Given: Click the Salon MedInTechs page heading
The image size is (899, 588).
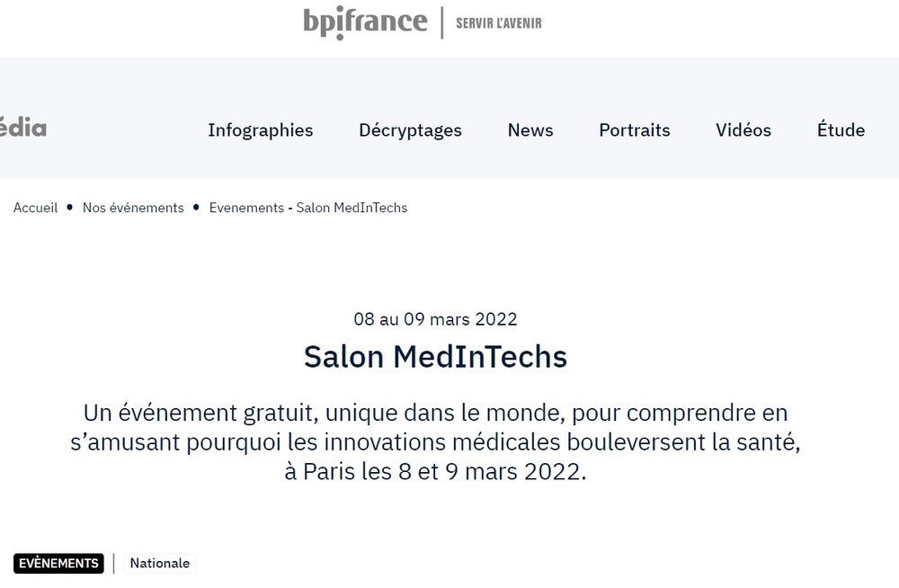Looking at the screenshot, I should tap(435, 357).
